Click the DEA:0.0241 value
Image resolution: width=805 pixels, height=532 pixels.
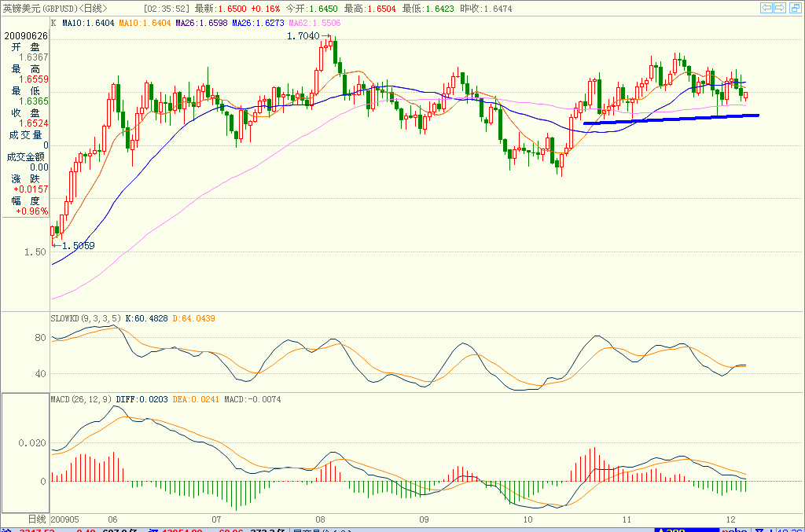point(196,400)
